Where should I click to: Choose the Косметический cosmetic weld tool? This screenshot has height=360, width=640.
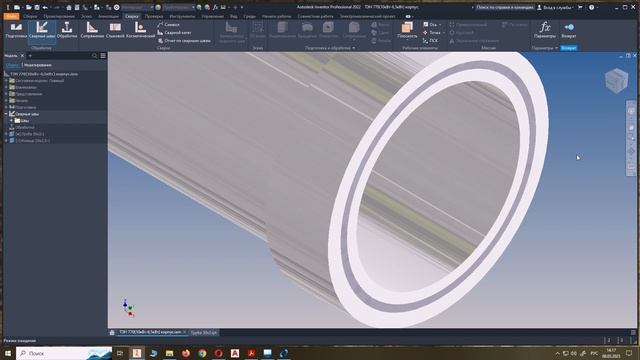140,31
